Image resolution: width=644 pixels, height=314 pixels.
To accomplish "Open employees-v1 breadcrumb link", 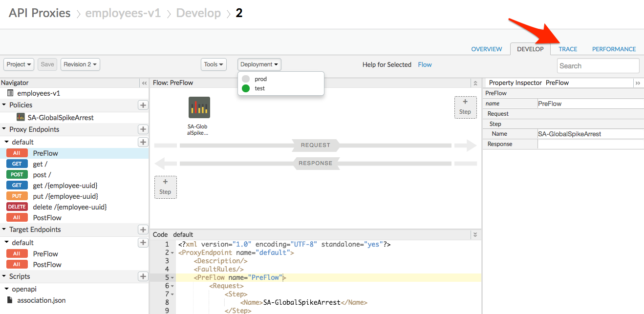I will click(x=123, y=13).
